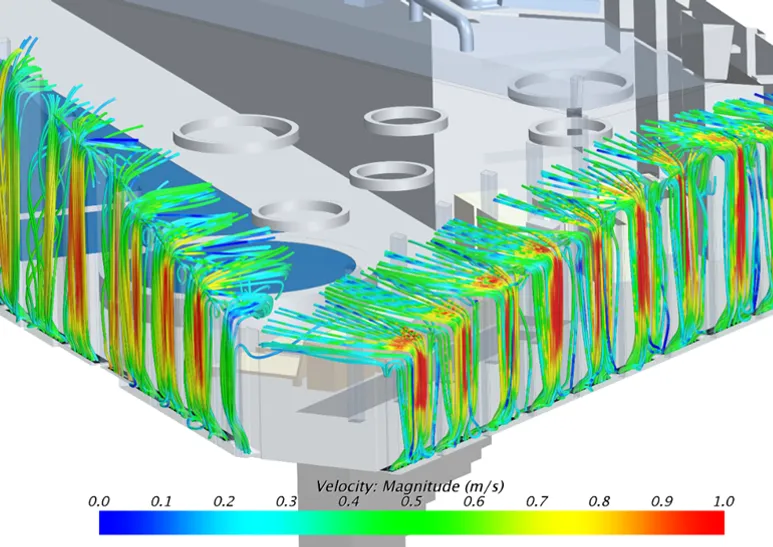This screenshot has height=547, width=773.
Task: Click the 0.8 legend tick label
Action: click(x=599, y=501)
